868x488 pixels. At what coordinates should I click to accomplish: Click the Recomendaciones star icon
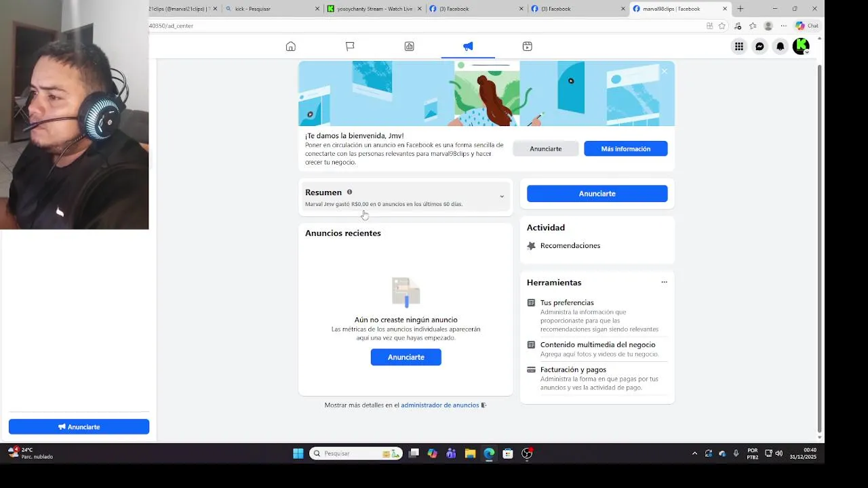tap(531, 245)
